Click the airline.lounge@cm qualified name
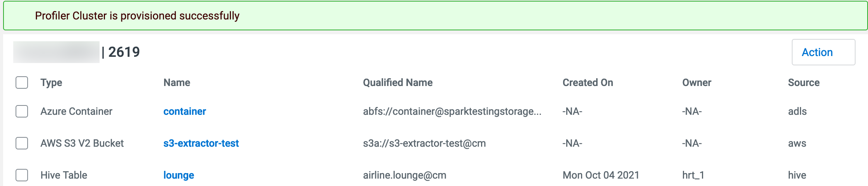868x186 pixels. 404,175
